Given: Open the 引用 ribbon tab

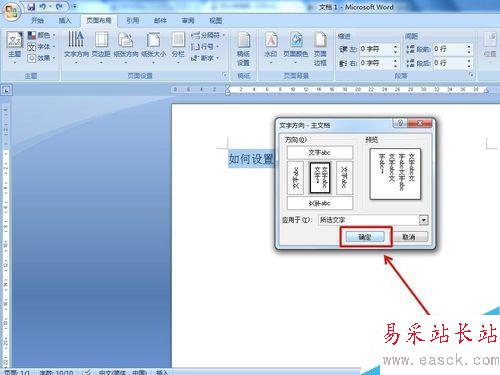Looking at the screenshot, I should [132, 20].
